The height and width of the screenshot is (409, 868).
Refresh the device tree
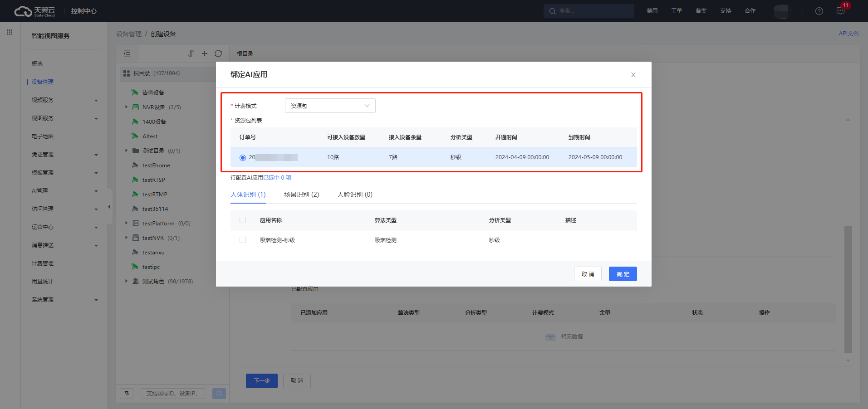[218, 54]
